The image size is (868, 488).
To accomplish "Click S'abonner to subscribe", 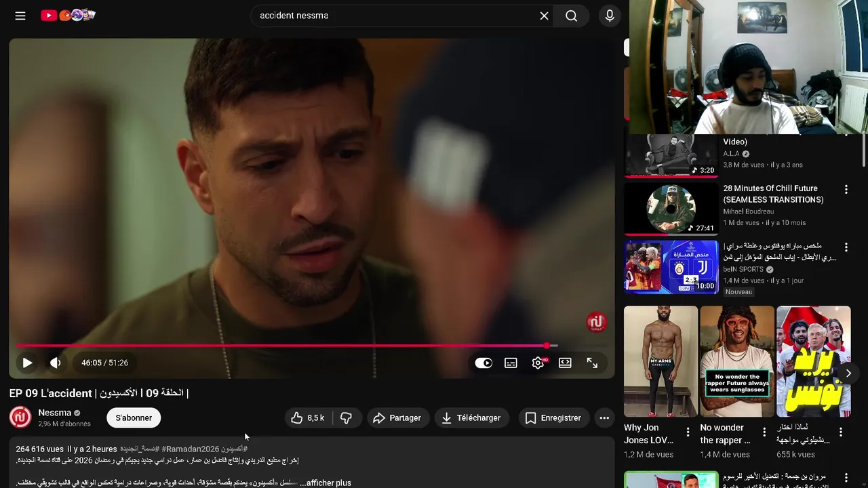I will (134, 418).
